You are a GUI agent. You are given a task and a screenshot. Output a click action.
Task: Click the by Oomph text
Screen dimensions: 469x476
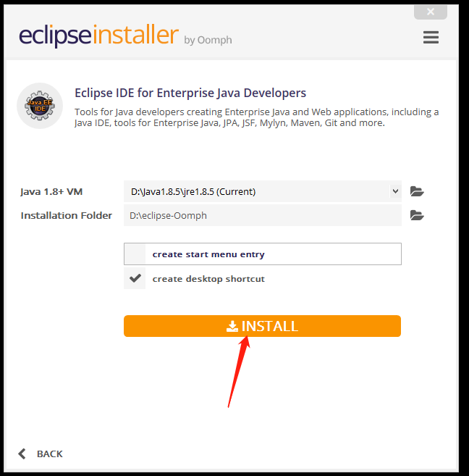click(208, 40)
